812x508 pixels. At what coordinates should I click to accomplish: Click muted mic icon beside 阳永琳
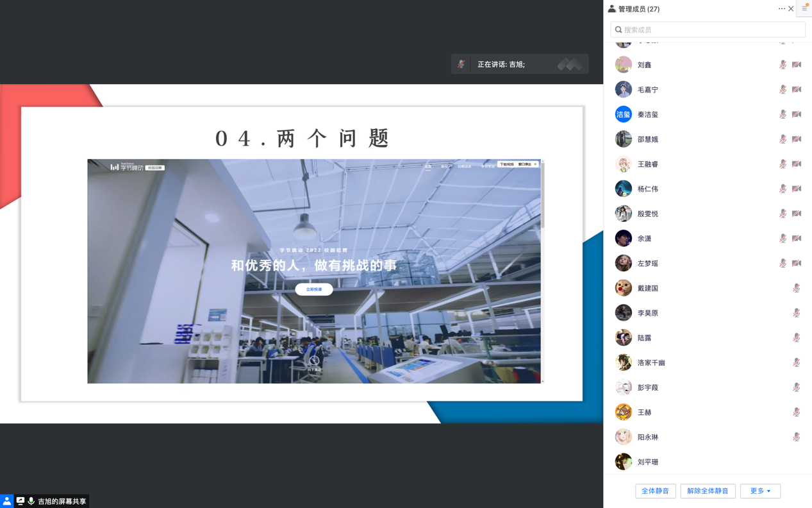click(796, 437)
